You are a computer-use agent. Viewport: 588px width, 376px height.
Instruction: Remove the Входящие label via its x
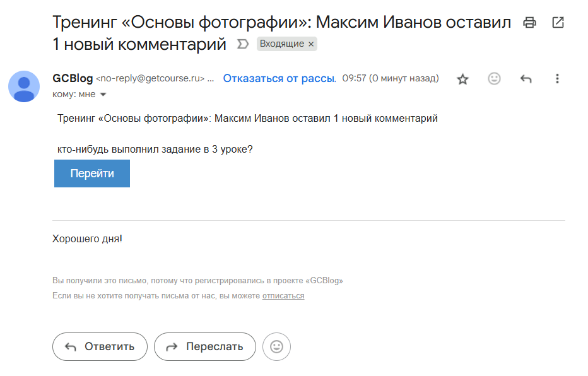click(311, 44)
